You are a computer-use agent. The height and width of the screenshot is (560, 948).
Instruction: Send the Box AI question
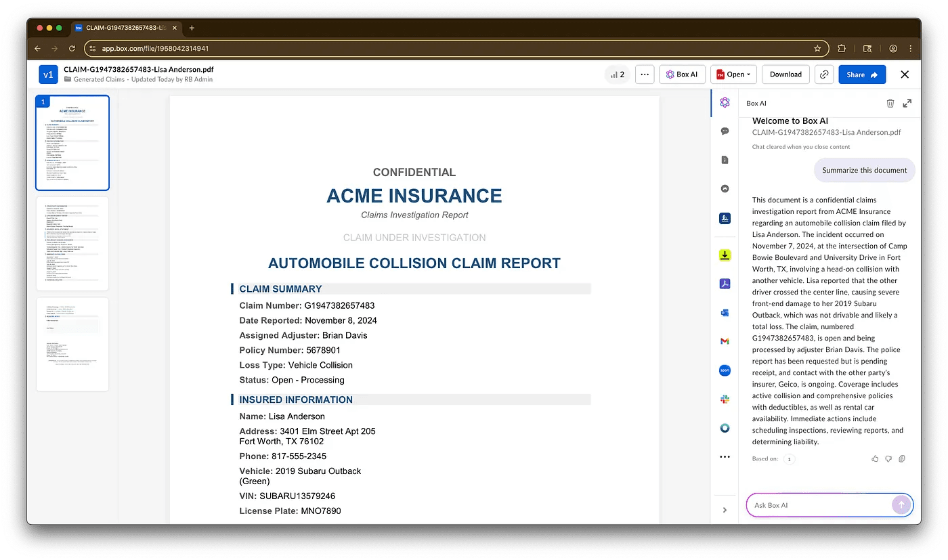(x=901, y=505)
